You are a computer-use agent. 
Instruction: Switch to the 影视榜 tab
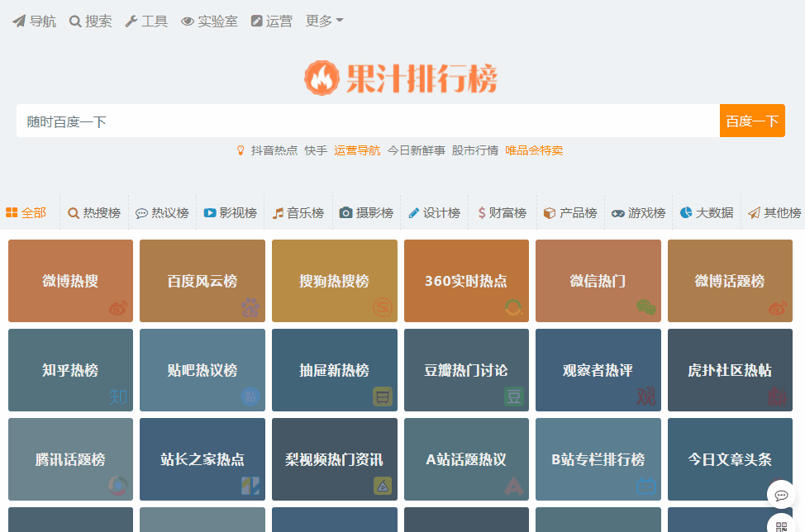click(231, 212)
